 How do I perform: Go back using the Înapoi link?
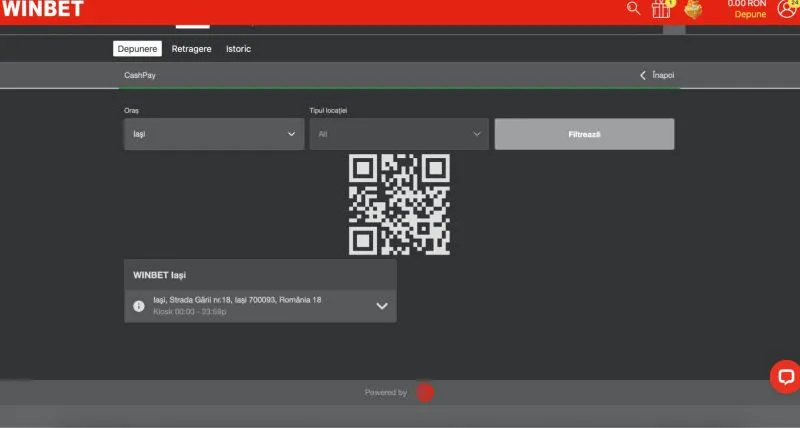point(663,75)
